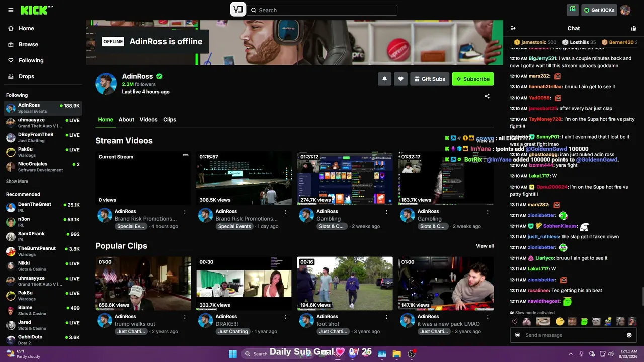Click the chat identity badge icon
Screen dimensions: 644x362
(x=517, y=335)
